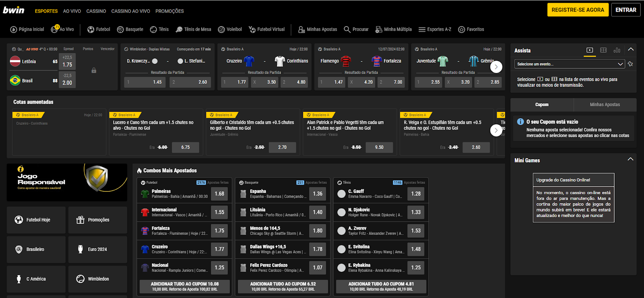Screen dimensions: 644x298
Task: Add all Tênis combos to the coupon at 4.81
Action: [x=381, y=286]
